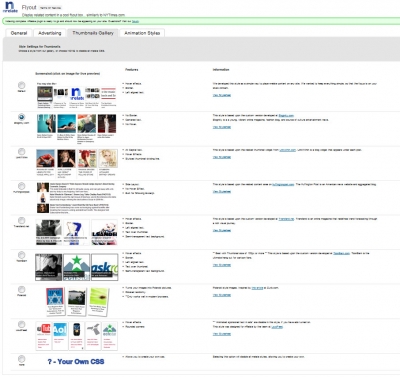Click the white gown red-carpet thumbnail
The width and height of the screenshot is (400, 377).
pyautogui.click(x=107, y=123)
